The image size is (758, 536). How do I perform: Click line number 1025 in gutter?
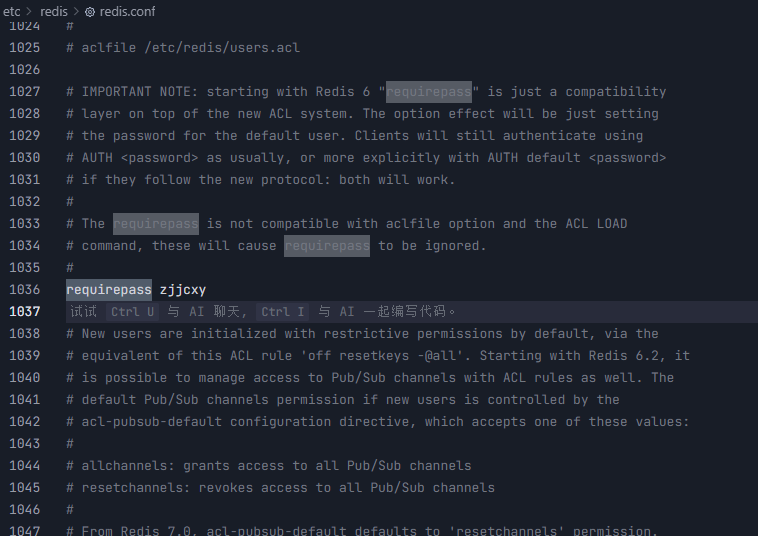tap(25, 48)
